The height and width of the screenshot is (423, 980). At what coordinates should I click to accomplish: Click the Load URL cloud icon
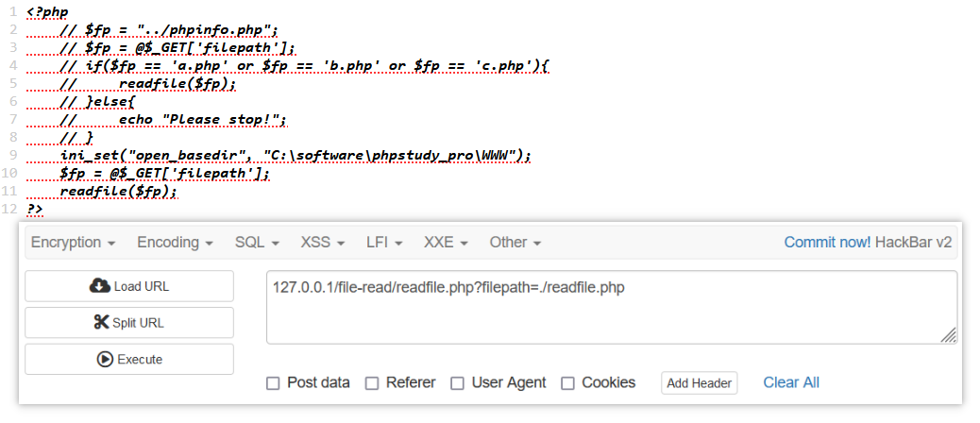click(99, 286)
